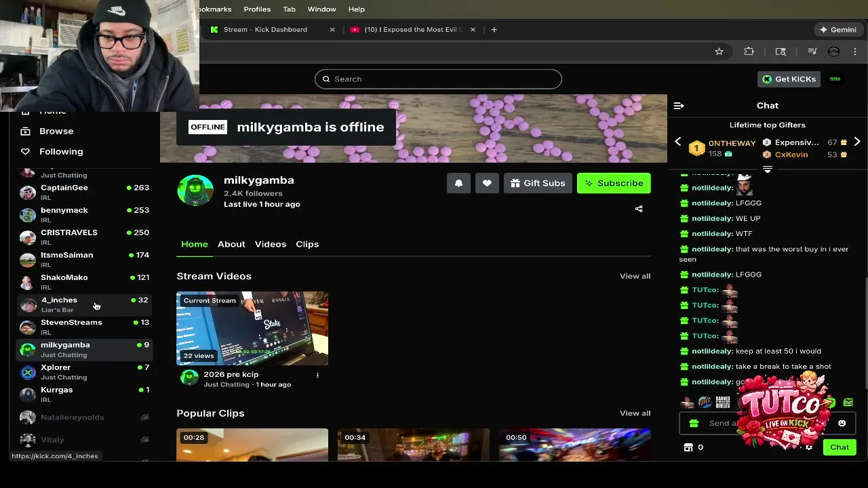Play the 00:50 popular clip
The image size is (868, 488).
pyautogui.click(x=575, y=445)
